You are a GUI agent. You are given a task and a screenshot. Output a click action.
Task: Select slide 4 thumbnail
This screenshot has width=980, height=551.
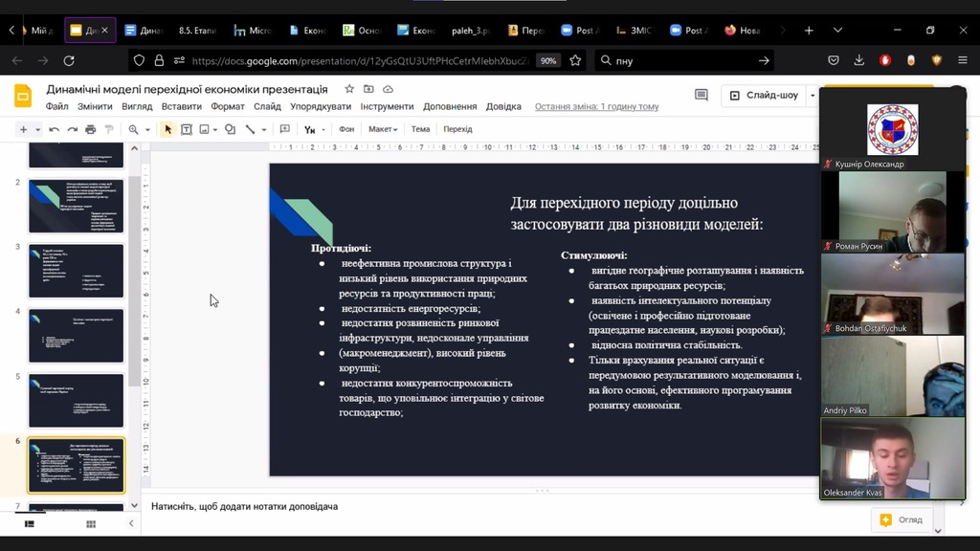point(77,335)
